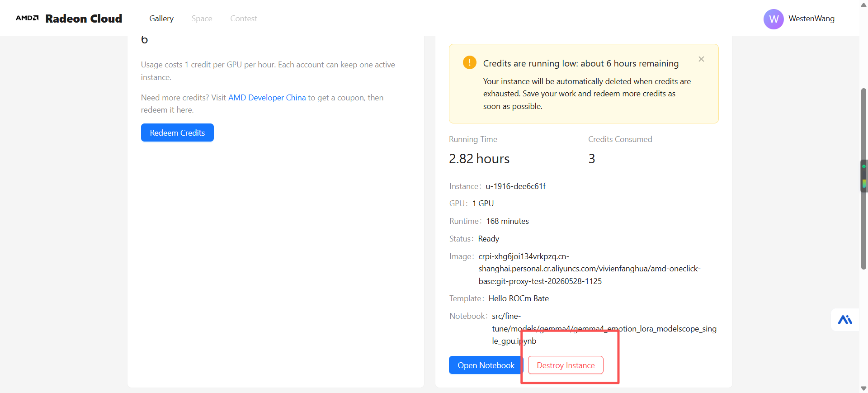Click Open Notebook button
This screenshot has width=868, height=393.
[486, 365]
